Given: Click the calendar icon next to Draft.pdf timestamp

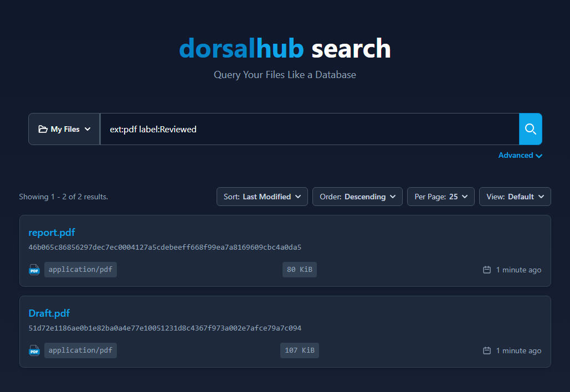Looking at the screenshot, I should tap(487, 350).
